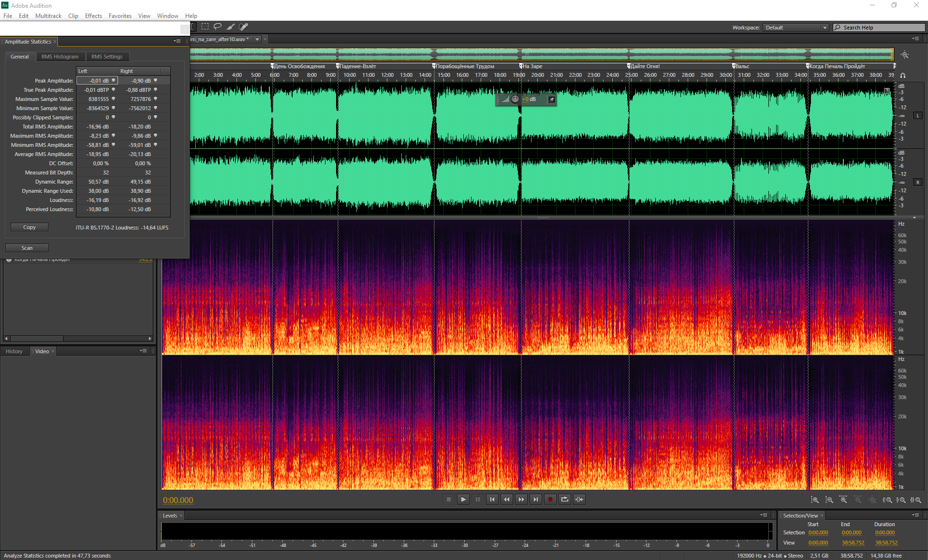Select the Lasso selection tool

218,27
